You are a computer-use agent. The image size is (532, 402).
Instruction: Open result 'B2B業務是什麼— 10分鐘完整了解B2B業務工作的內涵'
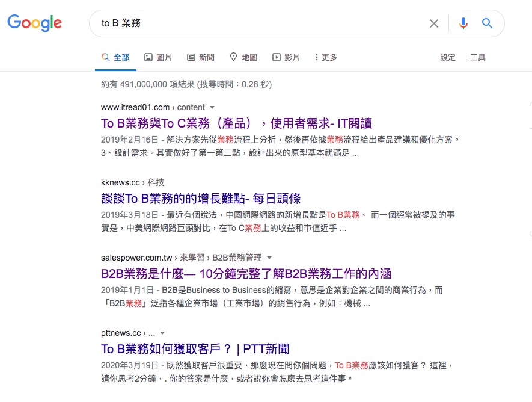tap(246, 274)
